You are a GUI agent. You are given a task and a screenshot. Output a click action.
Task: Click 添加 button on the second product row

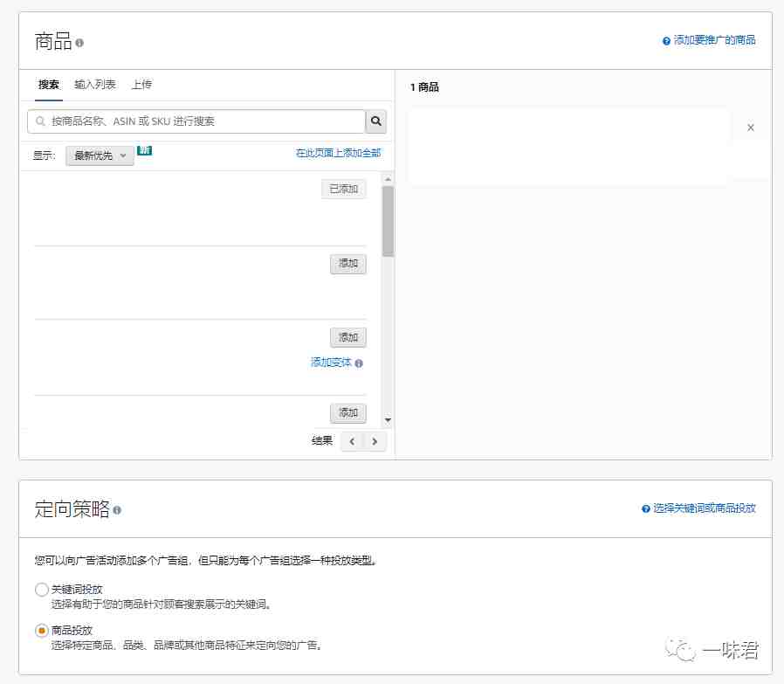[348, 264]
